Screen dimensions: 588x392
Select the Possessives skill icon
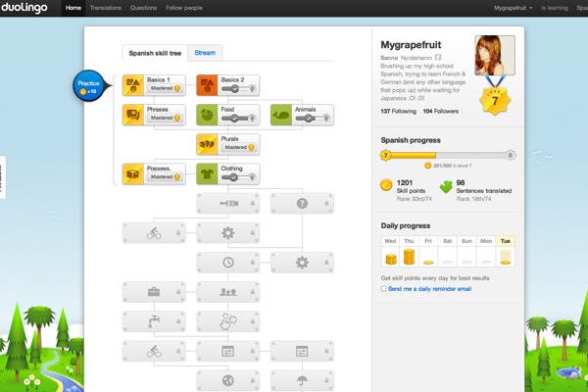tap(134, 173)
